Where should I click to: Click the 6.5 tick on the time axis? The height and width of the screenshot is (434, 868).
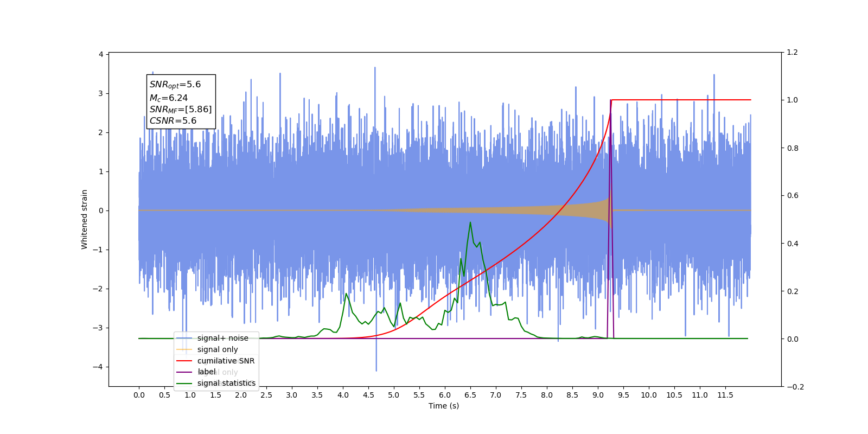[470, 395]
